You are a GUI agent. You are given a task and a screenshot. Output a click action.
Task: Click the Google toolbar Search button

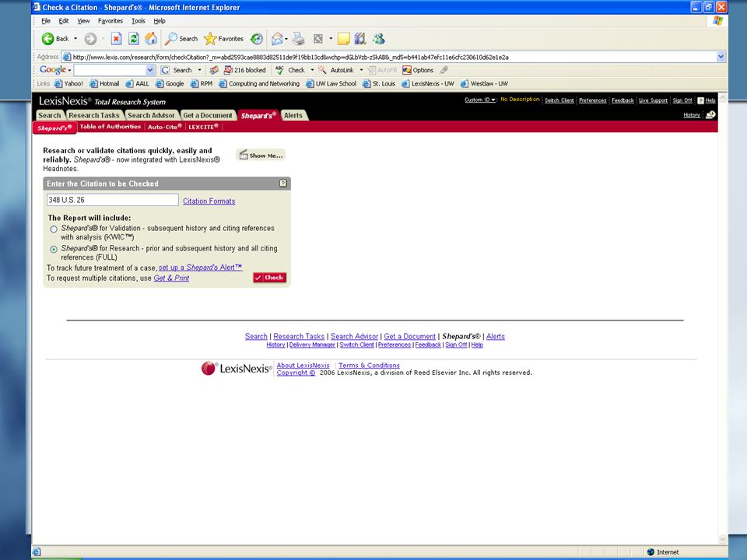[177, 70]
